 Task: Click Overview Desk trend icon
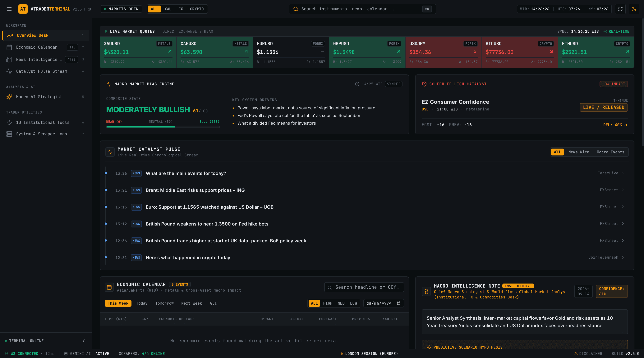pyautogui.click(x=10, y=35)
